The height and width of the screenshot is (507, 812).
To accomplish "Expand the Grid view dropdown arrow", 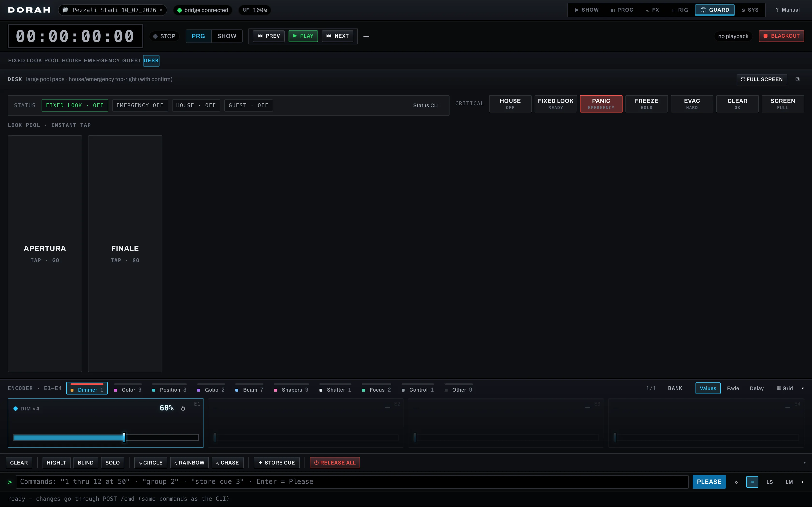I will point(803,388).
